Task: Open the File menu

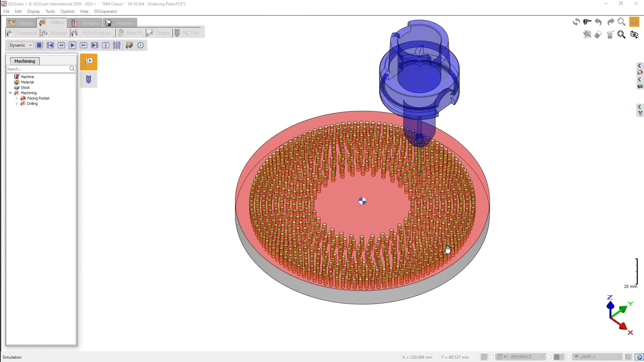Action: coord(6,11)
